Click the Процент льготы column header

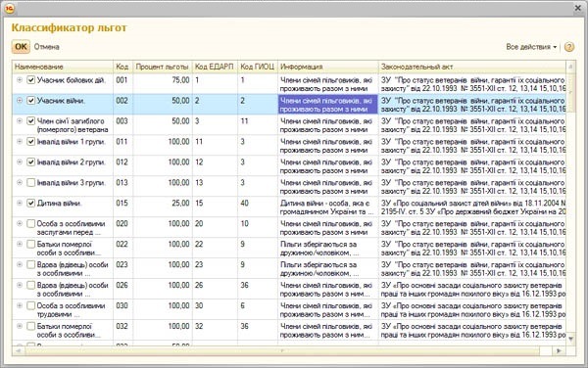click(162, 67)
